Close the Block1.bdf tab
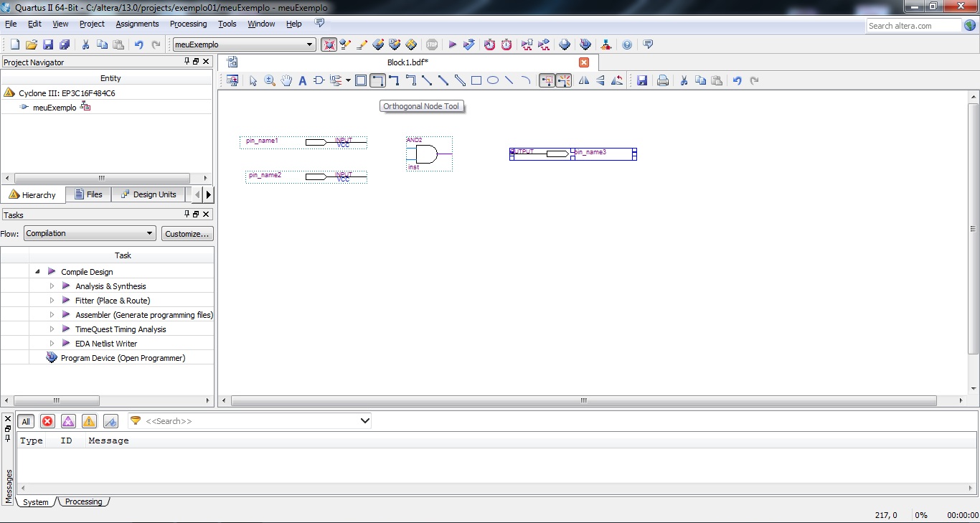This screenshot has height=523, width=980. (x=584, y=62)
